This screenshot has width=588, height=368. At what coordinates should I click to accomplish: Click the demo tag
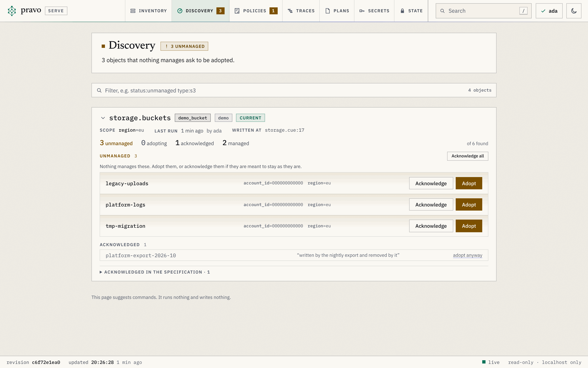coord(223,118)
